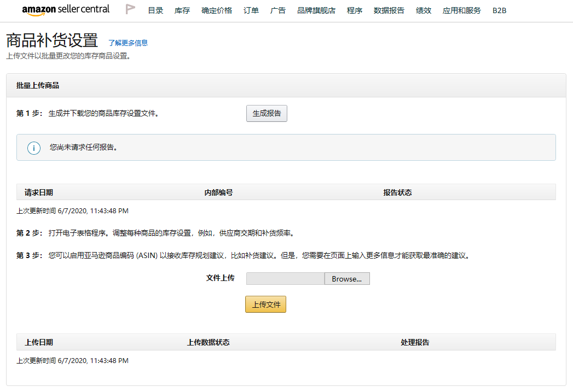573x392 pixels.
Task: Click the Amazon Seller Central logo
Action: tap(65, 9)
